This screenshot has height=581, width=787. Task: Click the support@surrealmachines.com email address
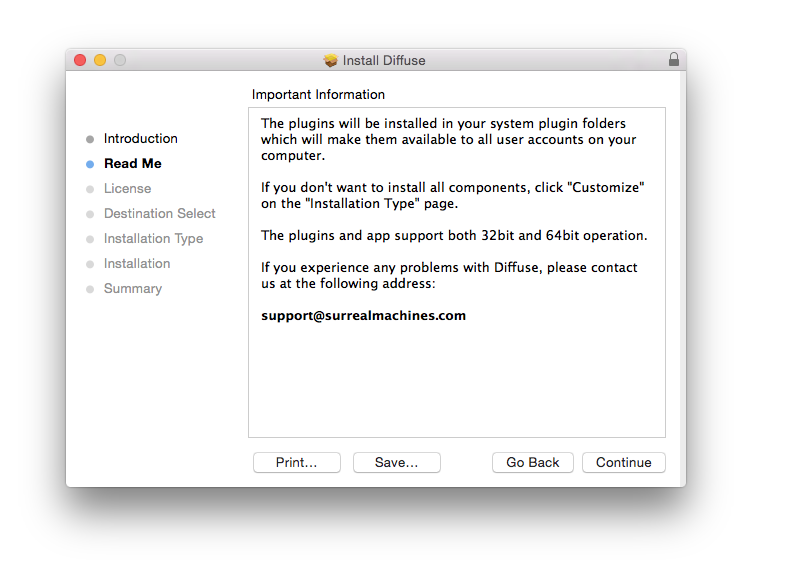coord(363,316)
